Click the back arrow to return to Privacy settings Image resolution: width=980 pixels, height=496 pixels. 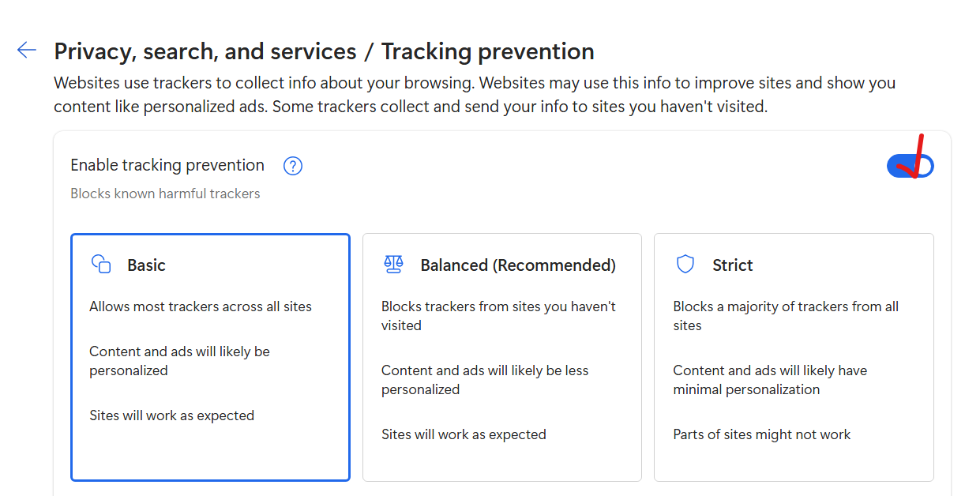point(26,50)
